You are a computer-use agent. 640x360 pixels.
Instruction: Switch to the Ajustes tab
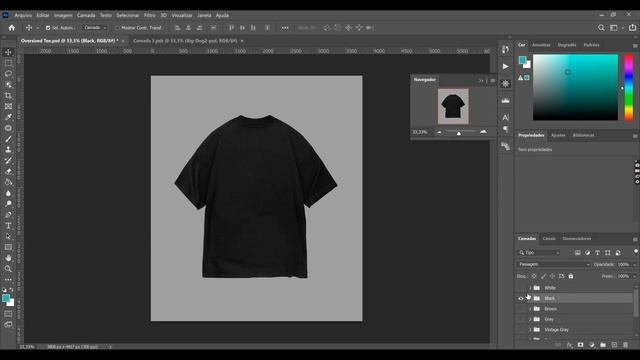click(x=558, y=136)
